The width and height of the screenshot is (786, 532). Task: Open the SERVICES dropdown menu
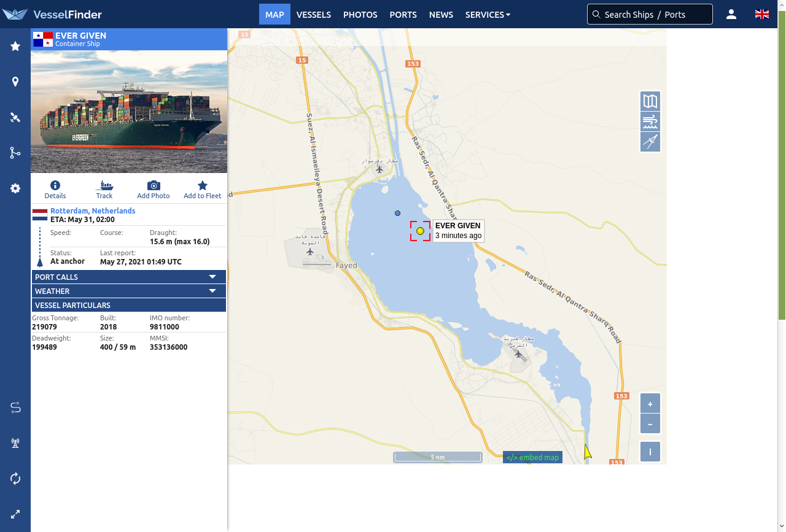488,15
